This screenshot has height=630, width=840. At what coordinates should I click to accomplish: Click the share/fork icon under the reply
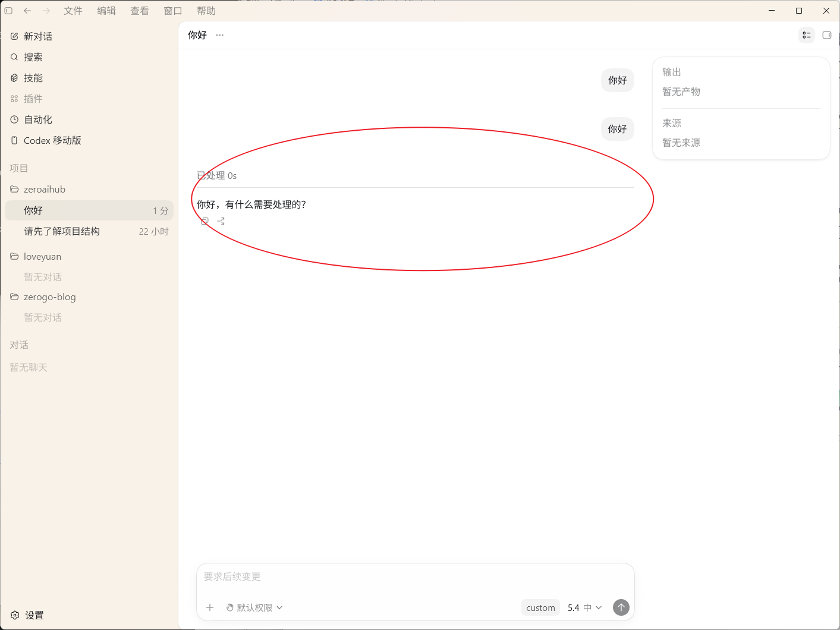(x=221, y=221)
